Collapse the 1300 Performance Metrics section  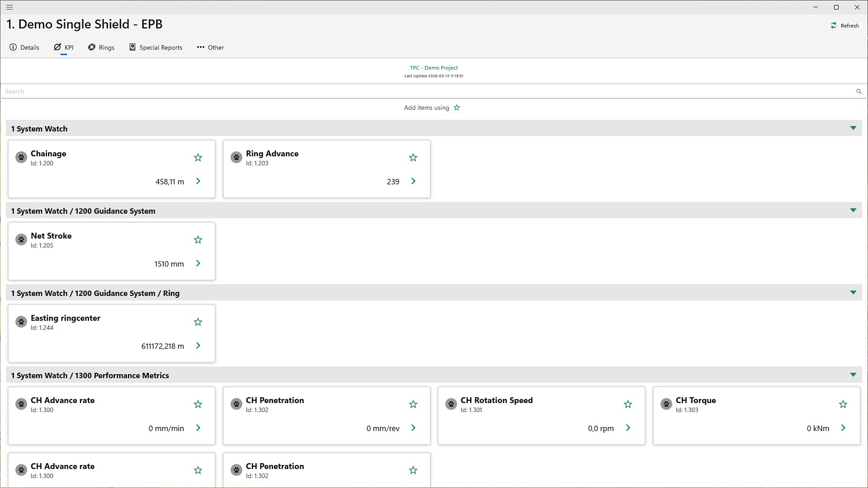pyautogui.click(x=853, y=375)
